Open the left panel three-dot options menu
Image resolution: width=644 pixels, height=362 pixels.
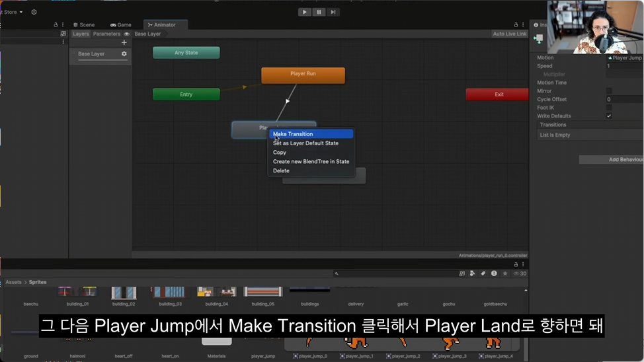(x=63, y=24)
